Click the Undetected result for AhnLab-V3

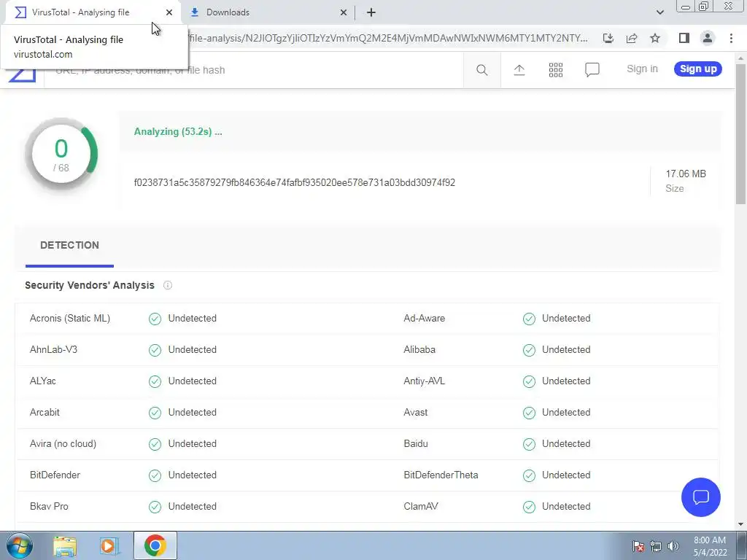pos(192,349)
